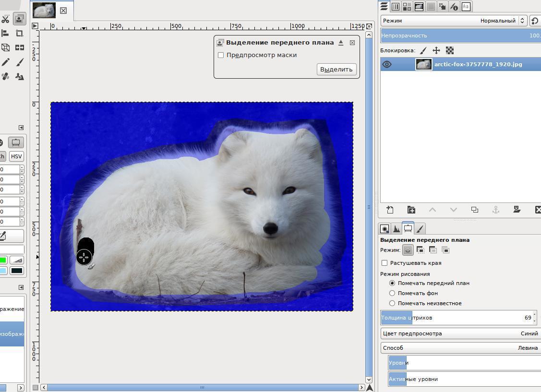The height and width of the screenshot is (392, 541).
Task: Click the Выделить button
Action: pyautogui.click(x=337, y=69)
